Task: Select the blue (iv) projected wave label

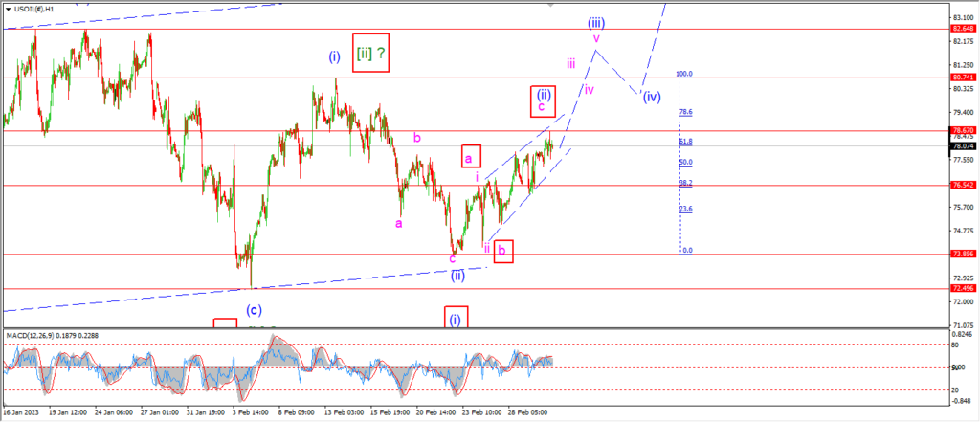Action: (x=651, y=97)
